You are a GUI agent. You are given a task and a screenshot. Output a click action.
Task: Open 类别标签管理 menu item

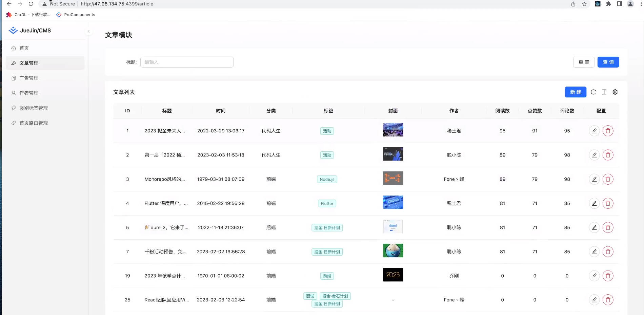(x=45, y=108)
